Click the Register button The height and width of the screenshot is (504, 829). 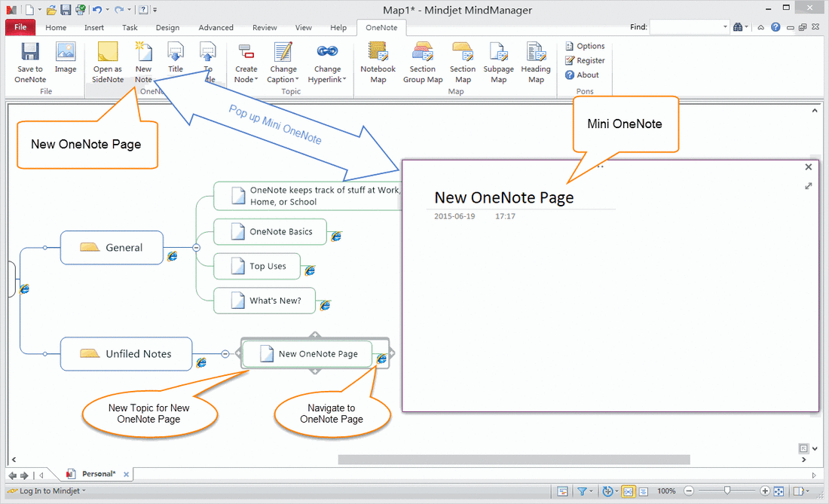pyautogui.click(x=585, y=60)
